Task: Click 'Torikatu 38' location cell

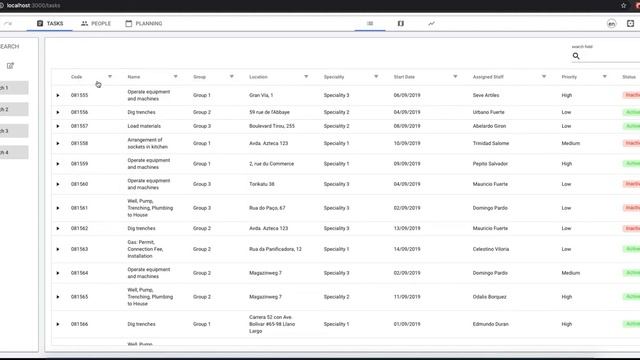Action: click(262, 184)
